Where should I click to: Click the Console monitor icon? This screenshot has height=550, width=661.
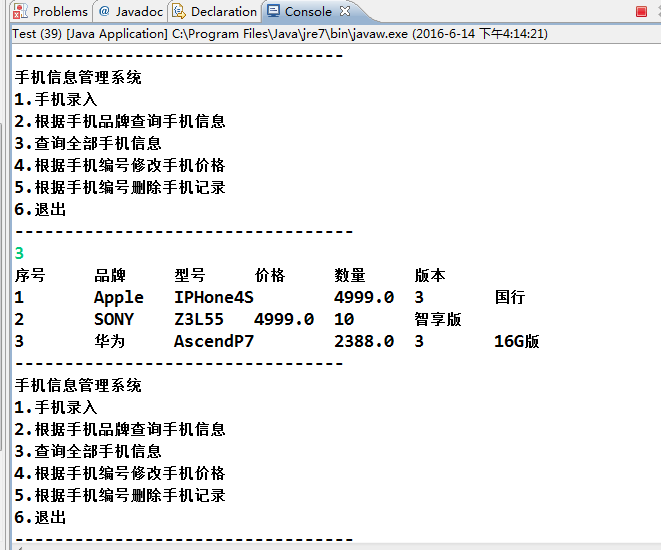coord(273,11)
